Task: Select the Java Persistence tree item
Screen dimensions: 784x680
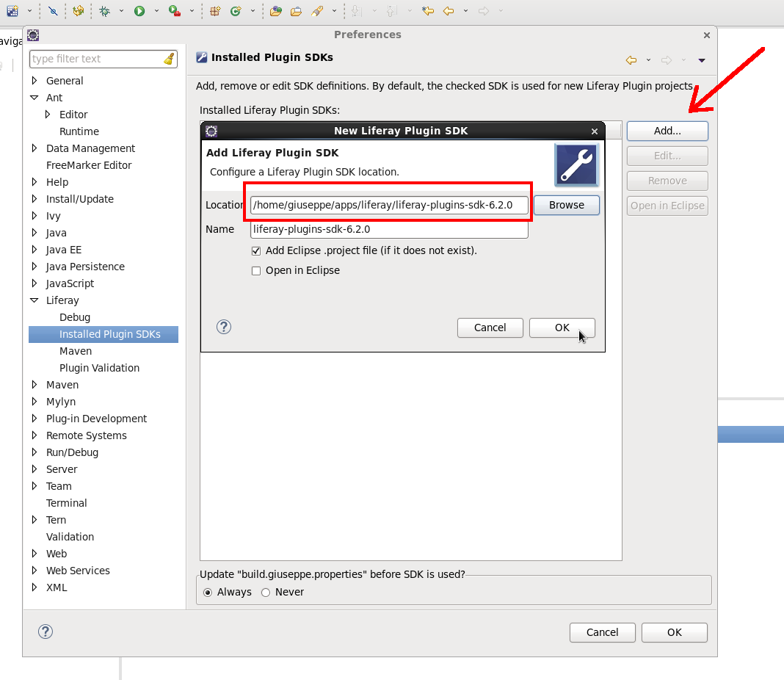Action: 85,267
